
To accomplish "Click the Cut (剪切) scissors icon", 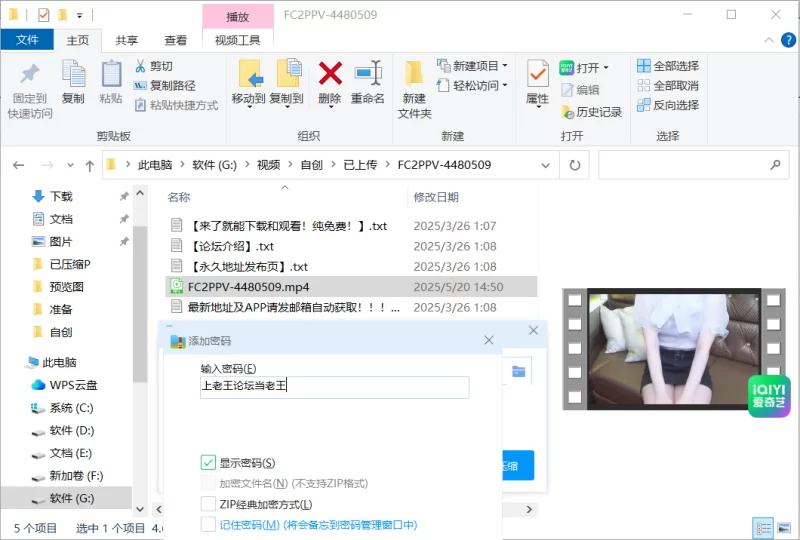I will coord(140,66).
